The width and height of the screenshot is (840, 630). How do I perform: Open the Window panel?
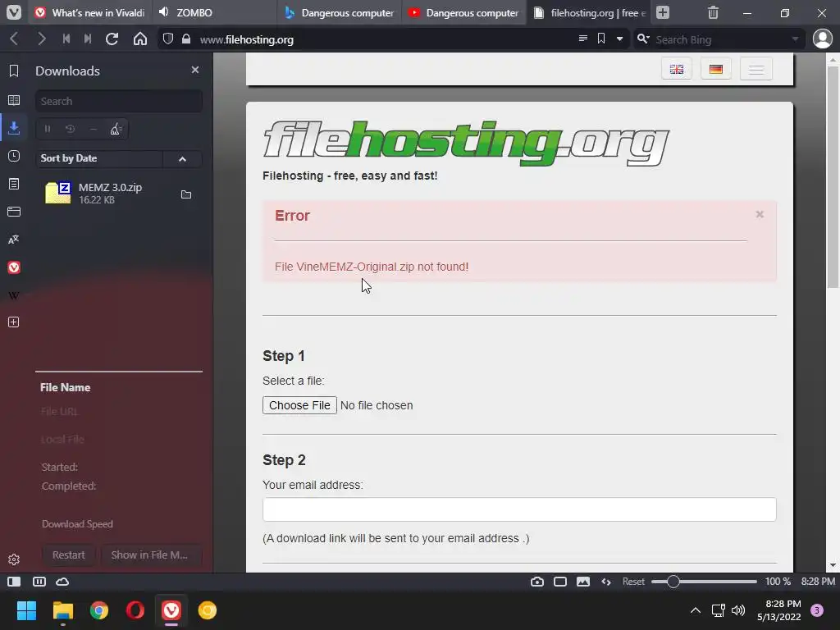[14, 212]
